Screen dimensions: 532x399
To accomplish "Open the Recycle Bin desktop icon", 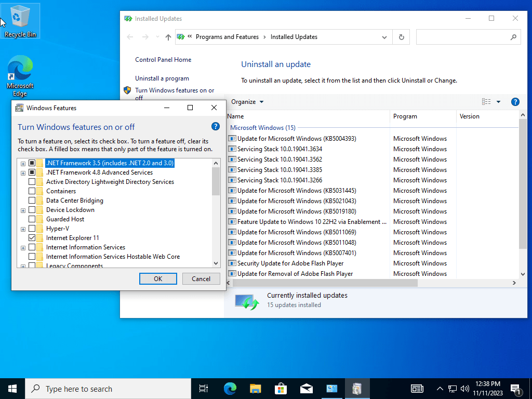I will (x=20, y=21).
